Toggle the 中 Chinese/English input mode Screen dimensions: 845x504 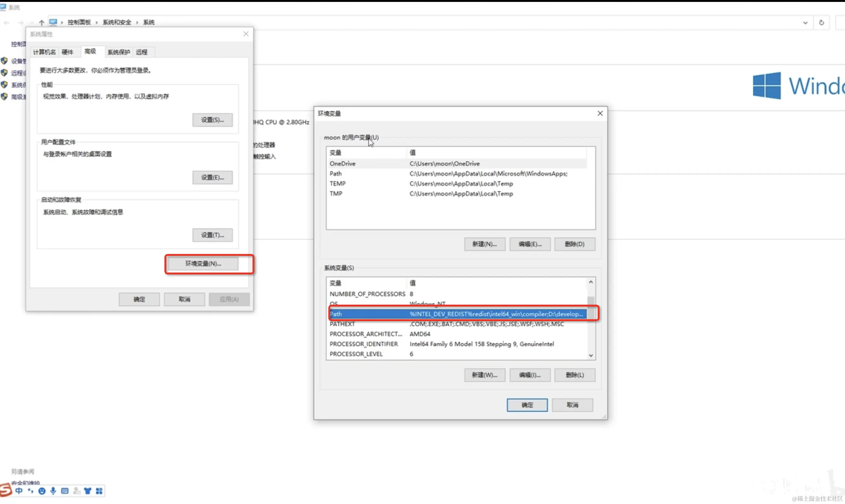click(x=19, y=491)
